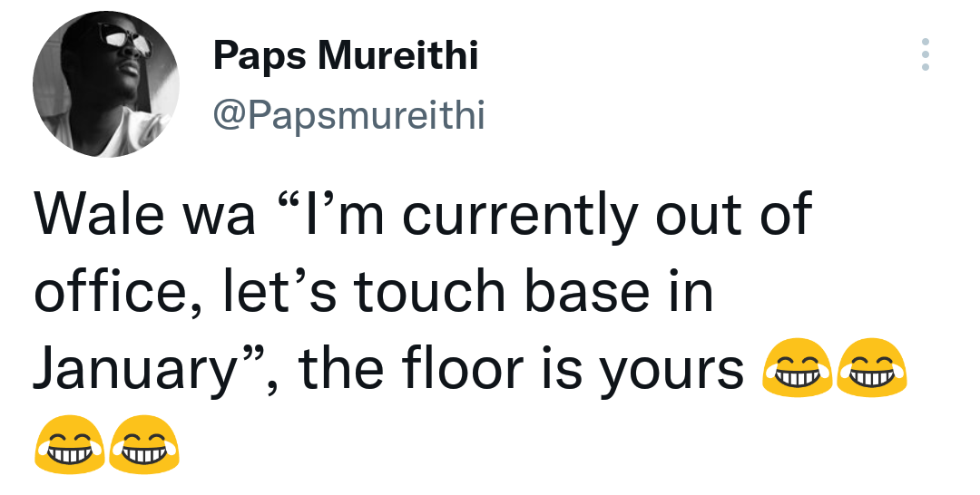Click the first laughing emoji on the last line

(69, 444)
